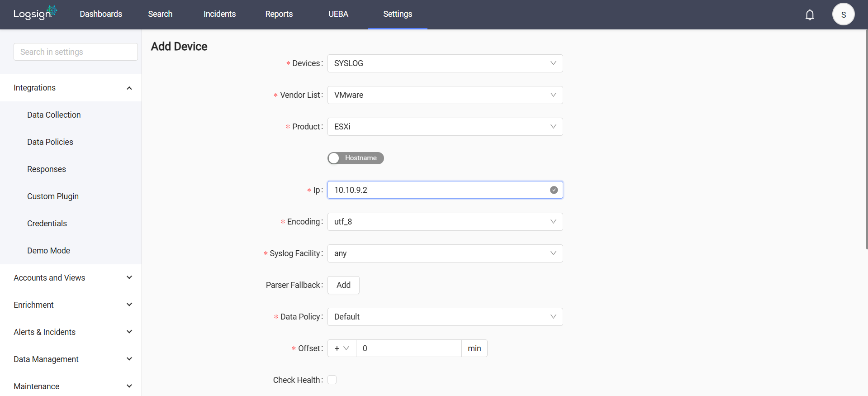Open the notifications bell icon
868x396 pixels.
(810, 15)
